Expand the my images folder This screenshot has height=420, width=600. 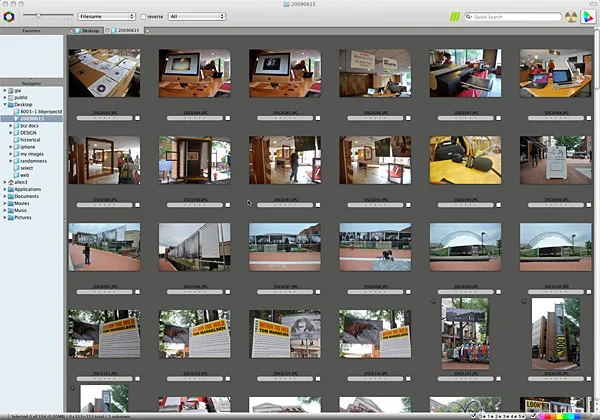coord(11,154)
